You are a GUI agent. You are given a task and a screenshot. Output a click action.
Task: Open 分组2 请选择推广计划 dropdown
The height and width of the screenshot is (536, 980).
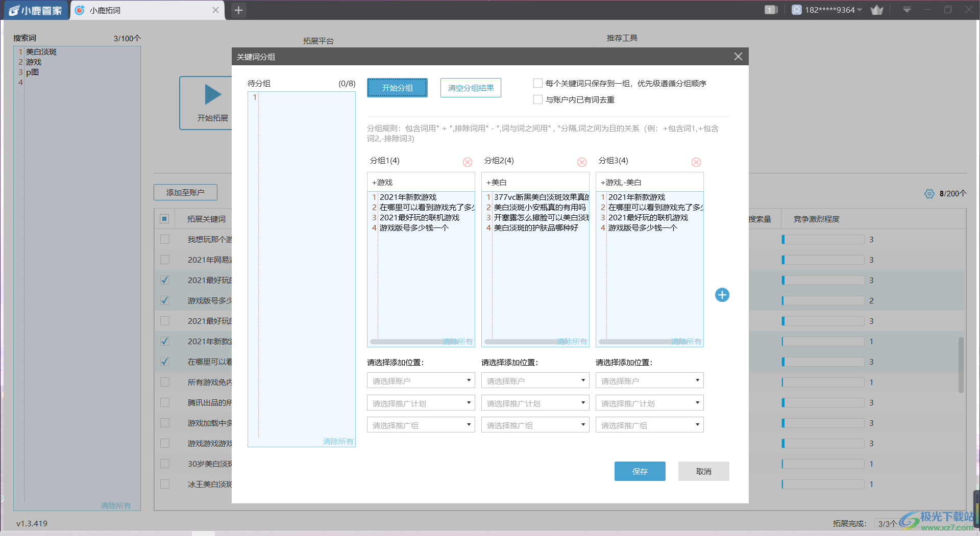(x=535, y=403)
